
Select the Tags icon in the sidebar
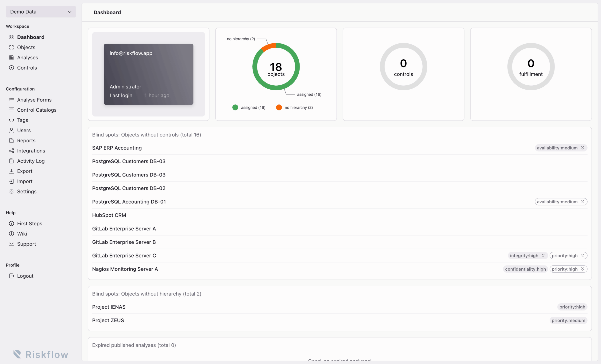(x=12, y=120)
